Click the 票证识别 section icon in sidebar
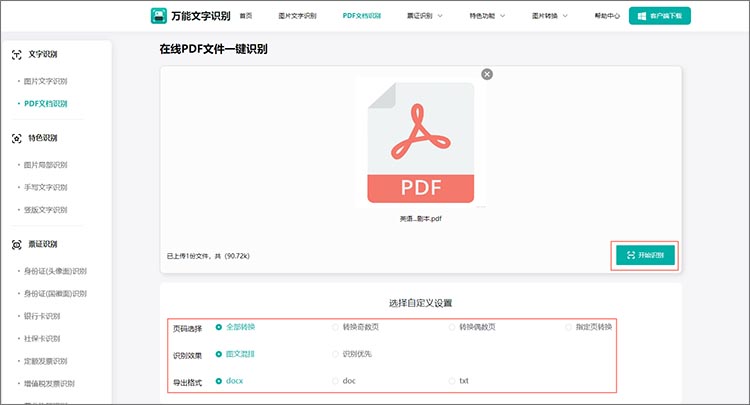This screenshot has width=750, height=405. 17,244
